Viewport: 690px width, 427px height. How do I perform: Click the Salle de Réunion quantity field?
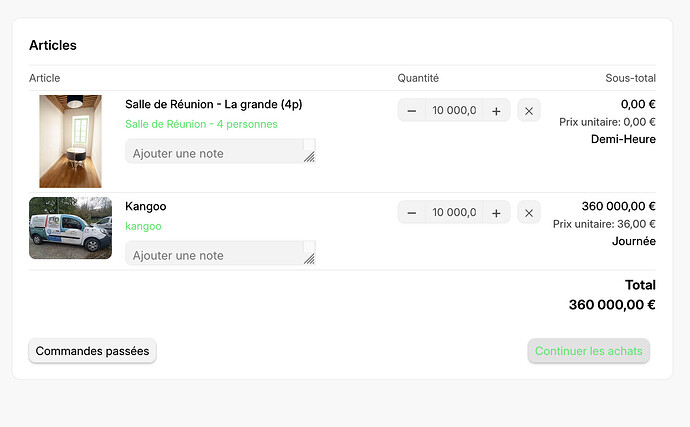click(x=454, y=110)
